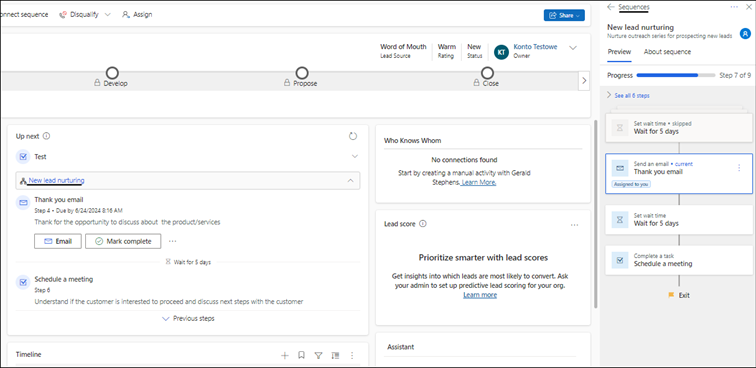This screenshot has height=368, width=756.
Task: Click the Exit flag icon
Action: [x=671, y=295]
